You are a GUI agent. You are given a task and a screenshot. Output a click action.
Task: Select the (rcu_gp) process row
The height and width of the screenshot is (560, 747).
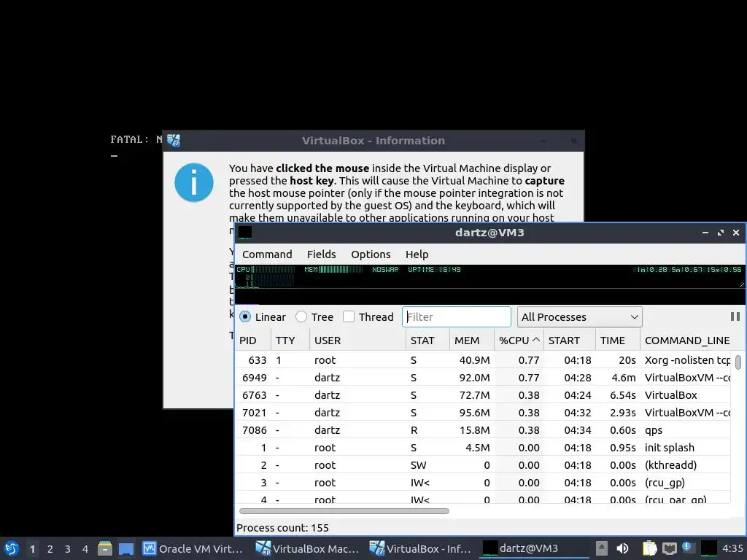[483, 483]
